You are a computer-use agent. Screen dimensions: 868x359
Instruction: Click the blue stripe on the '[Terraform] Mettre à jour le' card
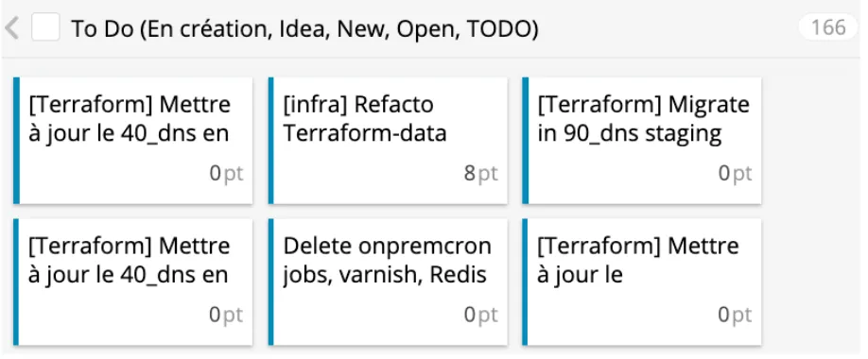coord(526,282)
